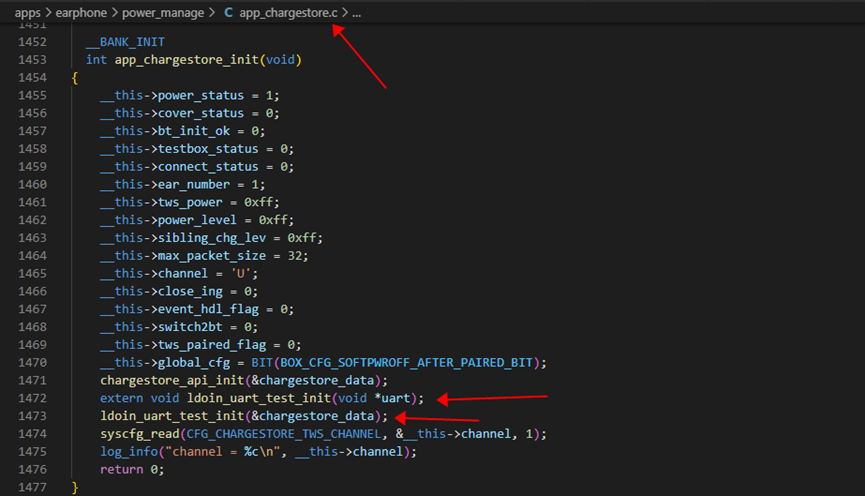Click chargestore_api_init call
The height and width of the screenshot is (496, 865).
172,381
